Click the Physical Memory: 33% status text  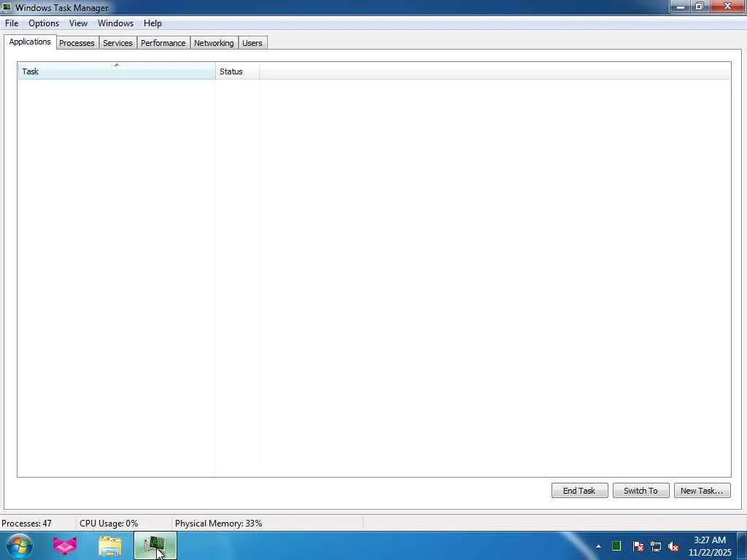click(x=219, y=524)
